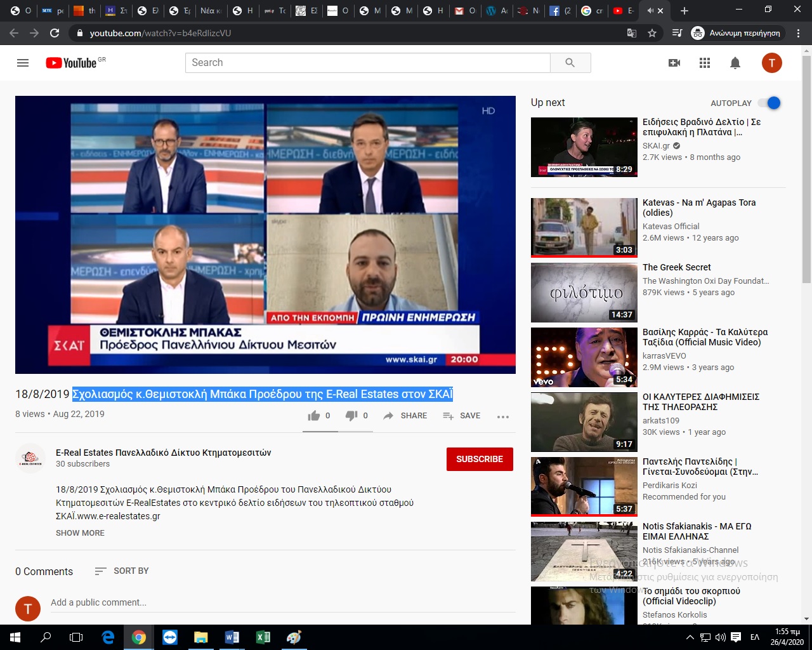Viewport: 812px width, 650px height.
Task: Open Katevas - Na m' Agapas Tora video
Action: [x=699, y=208]
